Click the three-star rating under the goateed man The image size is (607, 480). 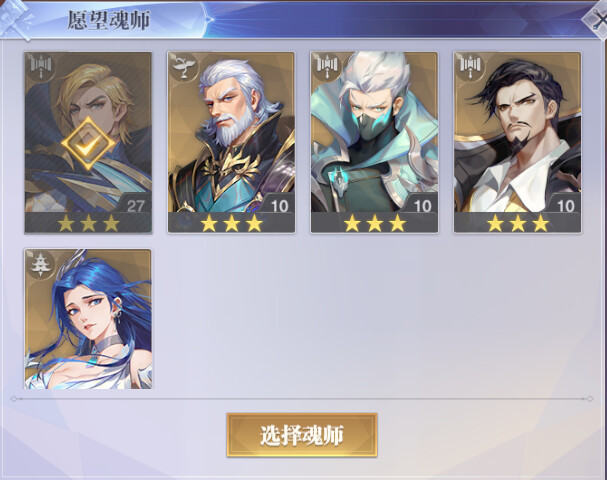point(518,223)
